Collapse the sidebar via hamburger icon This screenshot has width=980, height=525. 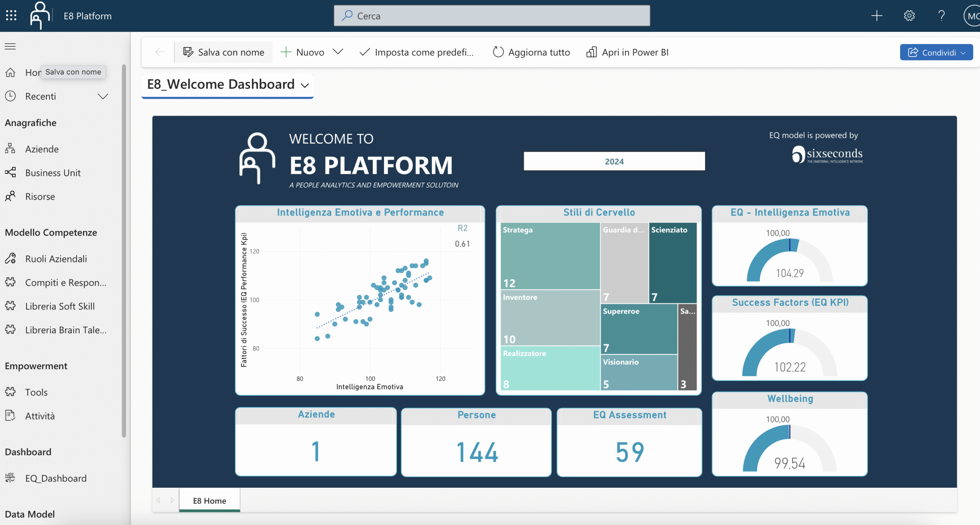(x=10, y=46)
